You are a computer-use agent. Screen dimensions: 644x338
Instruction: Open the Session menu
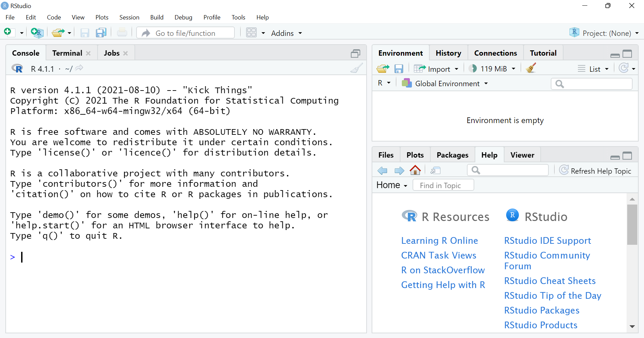129,17
